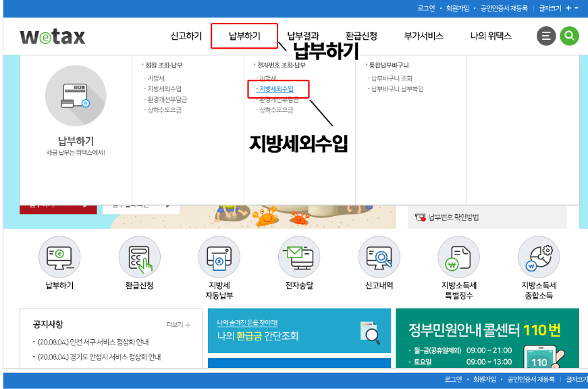
Task: Select the 납부하기 circle icon
Action: point(58,257)
